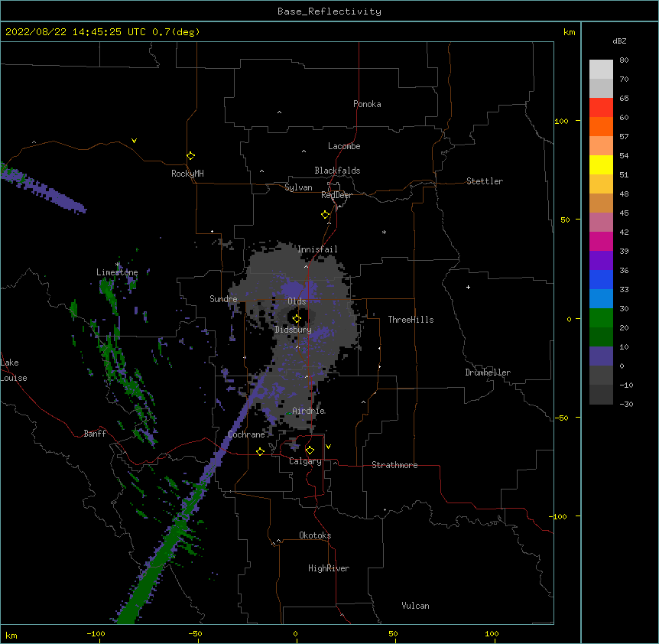Click the Innisfail city label
Screen dimensions: 659x644
click(317, 249)
